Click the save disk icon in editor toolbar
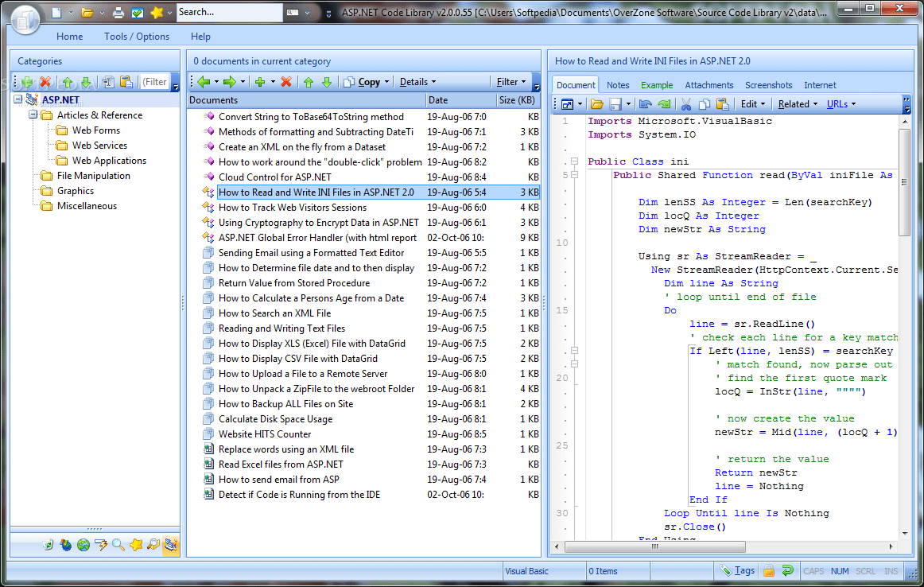924x587 pixels. point(615,104)
